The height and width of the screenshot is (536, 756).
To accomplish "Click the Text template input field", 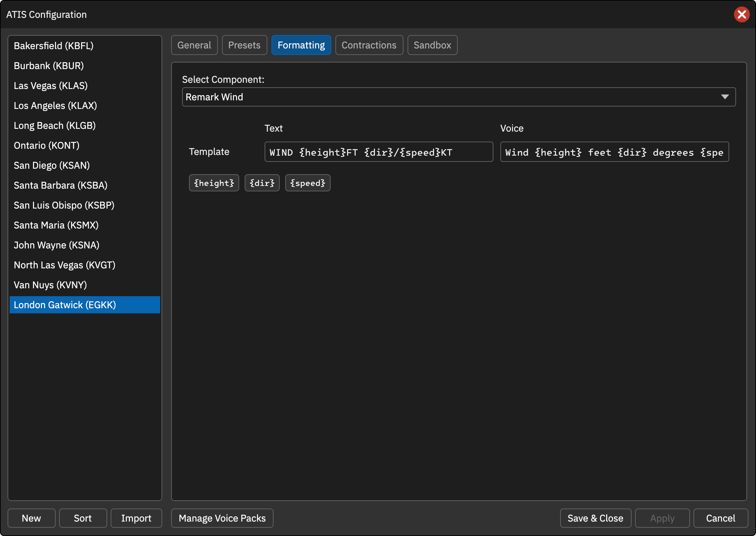I will [379, 152].
